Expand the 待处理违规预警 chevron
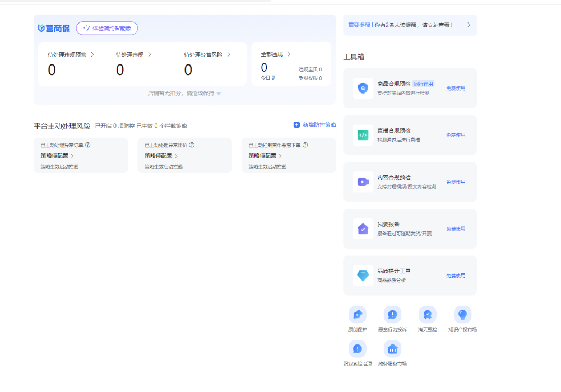Image resolution: width=561 pixels, height=392 pixels. click(x=92, y=54)
